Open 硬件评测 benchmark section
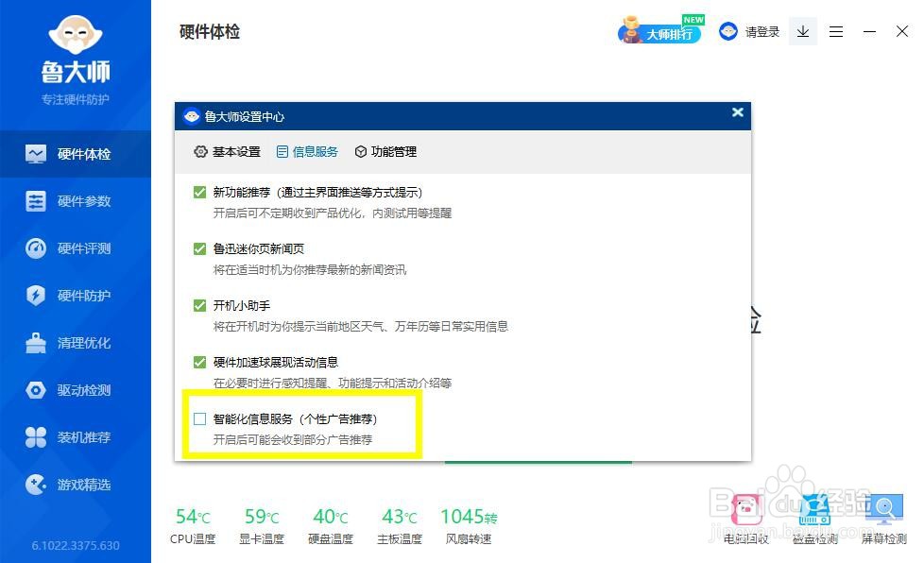Image resolution: width=924 pixels, height=563 pixels. point(76,248)
